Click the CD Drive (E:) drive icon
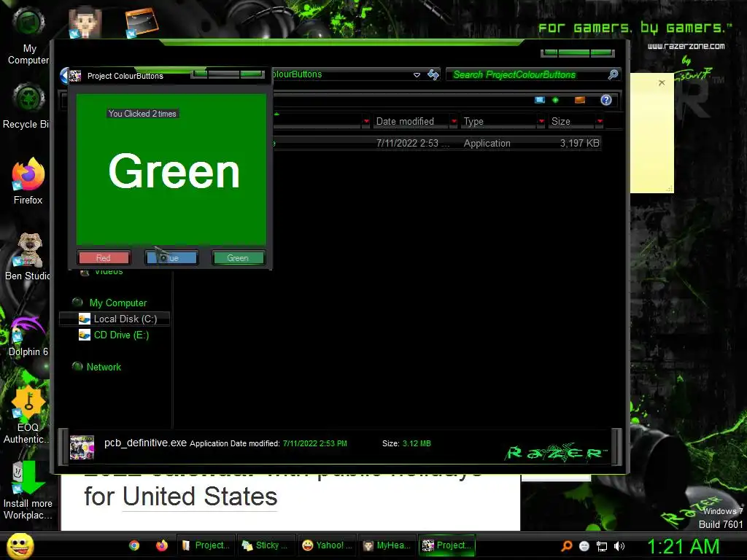This screenshot has height=560, width=747. click(x=85, y=335)
